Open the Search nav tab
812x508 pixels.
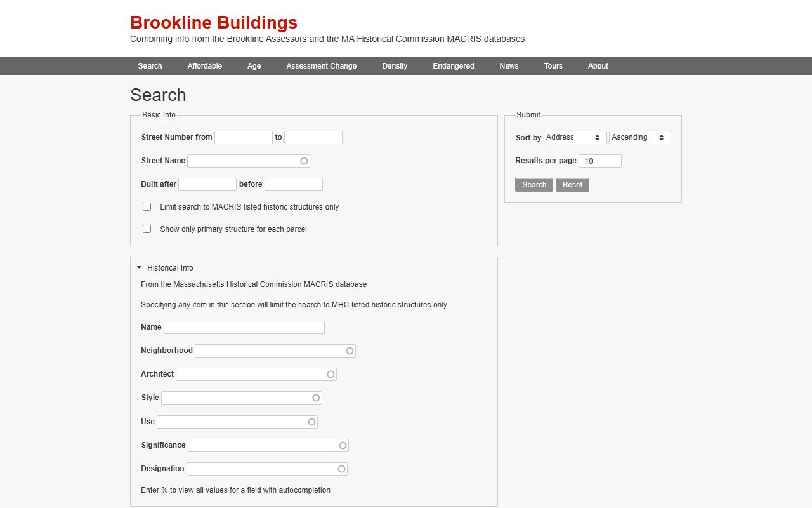click(x=150, y=66)
